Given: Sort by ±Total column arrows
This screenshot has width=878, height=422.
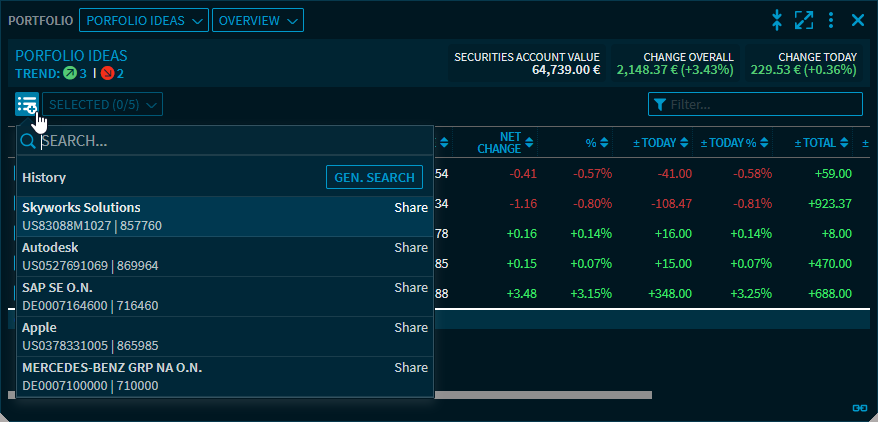Looking at the screenshot, I should (x=844, y=143).
